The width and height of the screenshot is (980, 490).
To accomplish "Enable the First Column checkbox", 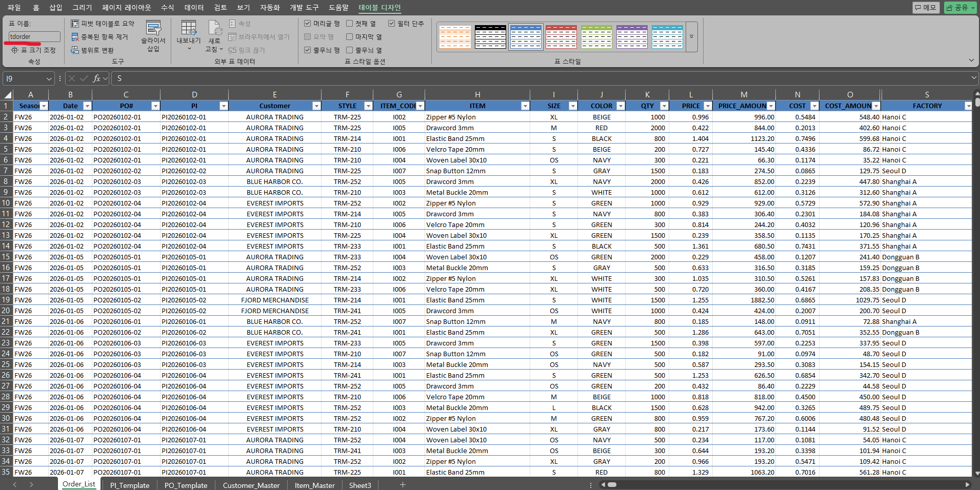I will 350,24.
